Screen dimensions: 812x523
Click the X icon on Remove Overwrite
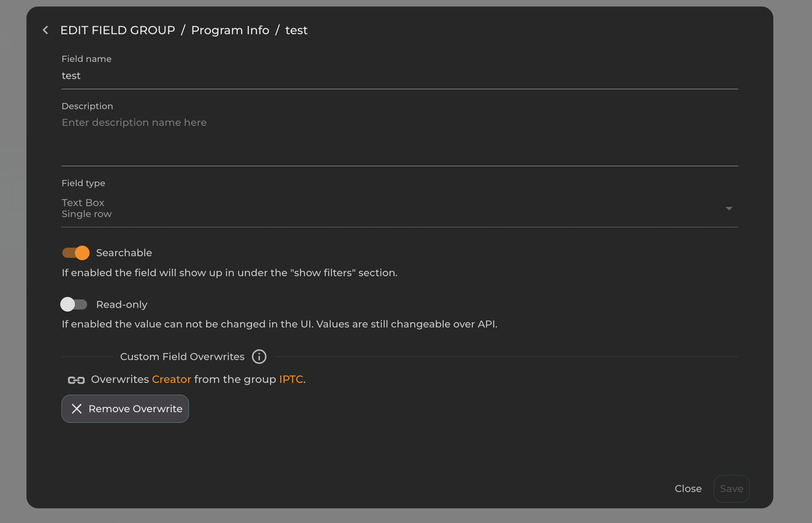[77, 409]
